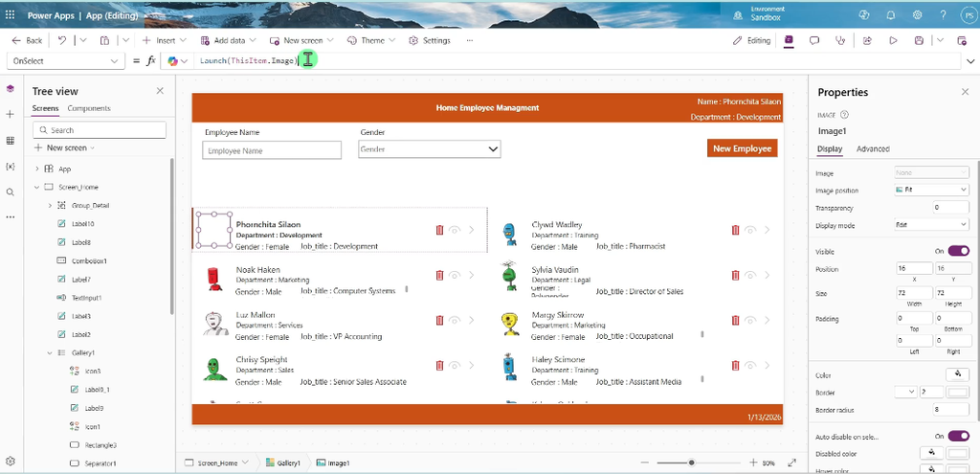This screenshot has width=980, height=474.
Task: Expand the formula bar chevron
Action: [970, 60]
